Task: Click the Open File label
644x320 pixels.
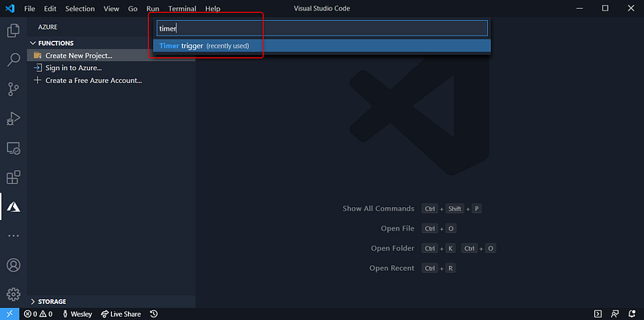Action: [398, 228]
